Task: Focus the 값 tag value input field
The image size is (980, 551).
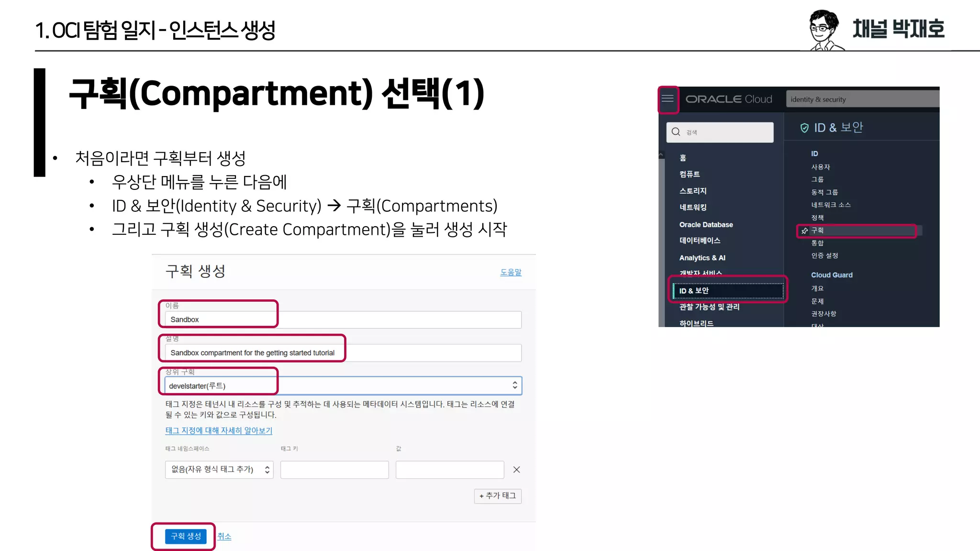Action: point(450,470)
